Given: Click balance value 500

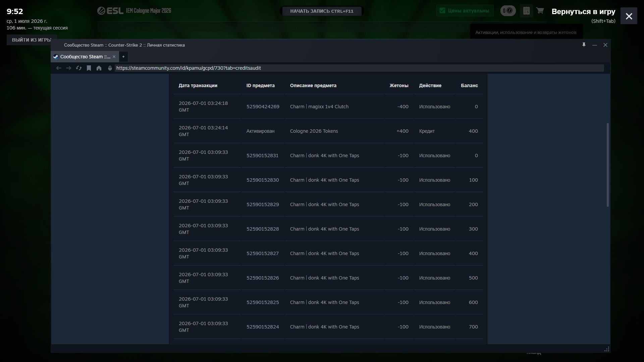Looking at the screenshot, I should pos(473,278).
